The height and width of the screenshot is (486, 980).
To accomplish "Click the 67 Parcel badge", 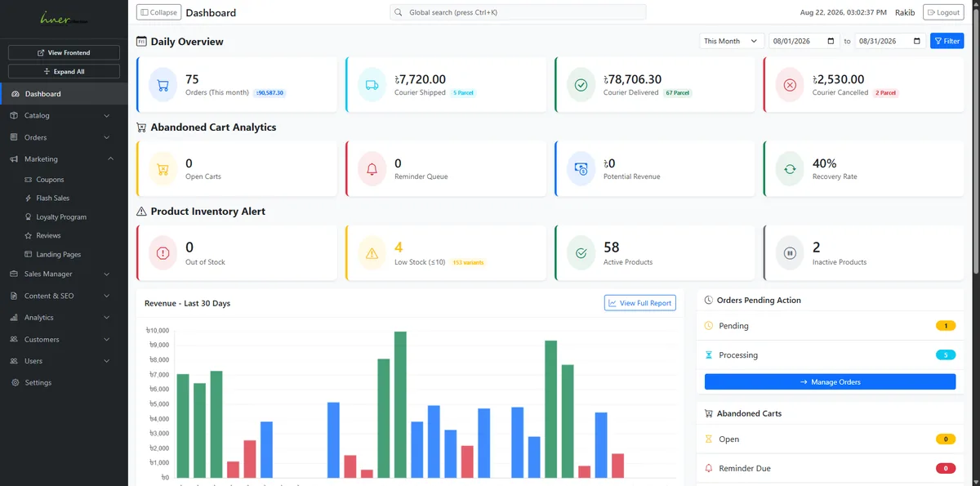I will (x=678, y=93).
